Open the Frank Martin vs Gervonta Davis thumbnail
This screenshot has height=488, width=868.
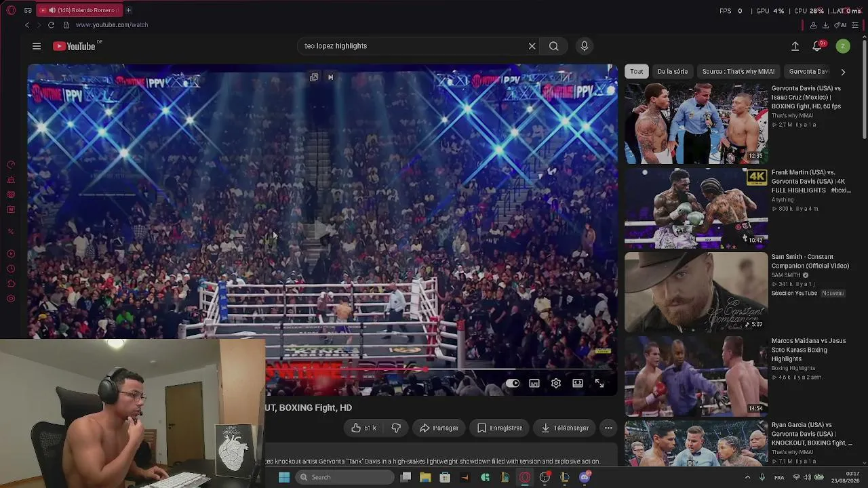pyautogui.click(x=696, y=208)
